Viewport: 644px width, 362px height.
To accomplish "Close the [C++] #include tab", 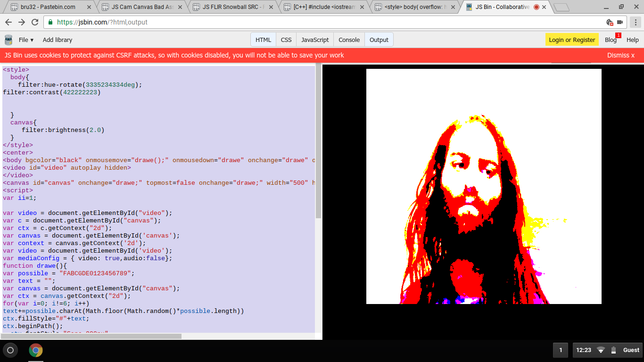I will coord(362,7).
